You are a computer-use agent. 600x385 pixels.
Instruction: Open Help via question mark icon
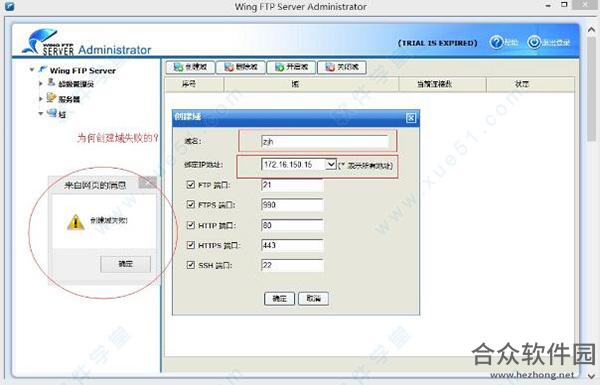496,42
